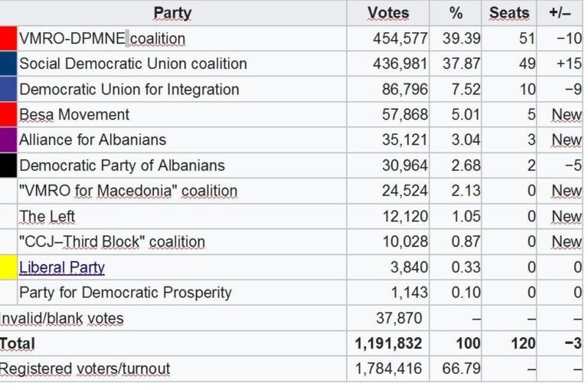Select the Social Democratic Union dark blue swatch
Screen dimensions: 588x390
[8, 64]
